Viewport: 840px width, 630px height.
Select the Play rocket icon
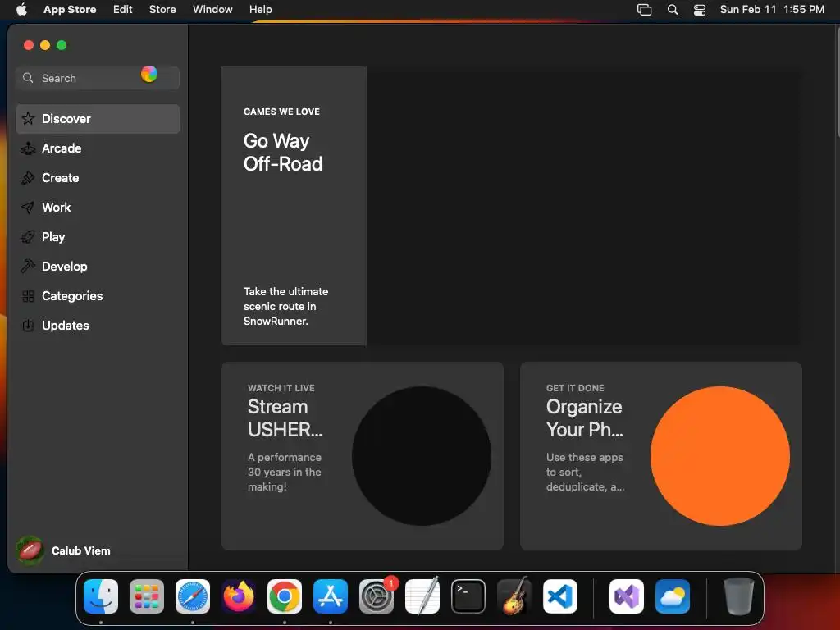28,237
